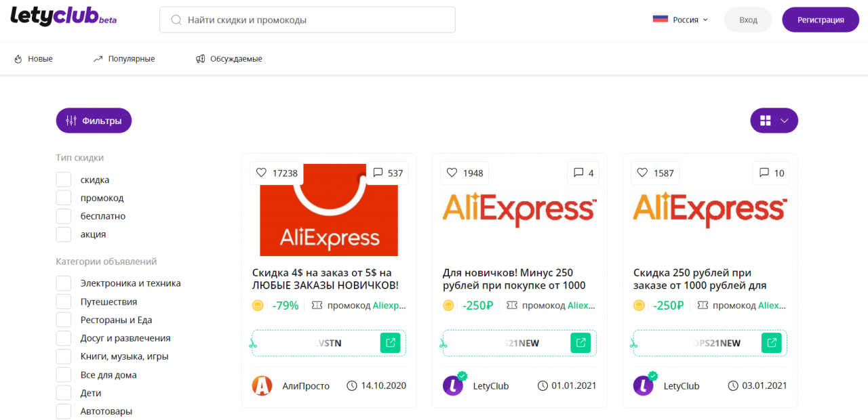Click the comment icon on the 10-comments card
The width and height of the screenshot is (868, 420).
[764, 173]
